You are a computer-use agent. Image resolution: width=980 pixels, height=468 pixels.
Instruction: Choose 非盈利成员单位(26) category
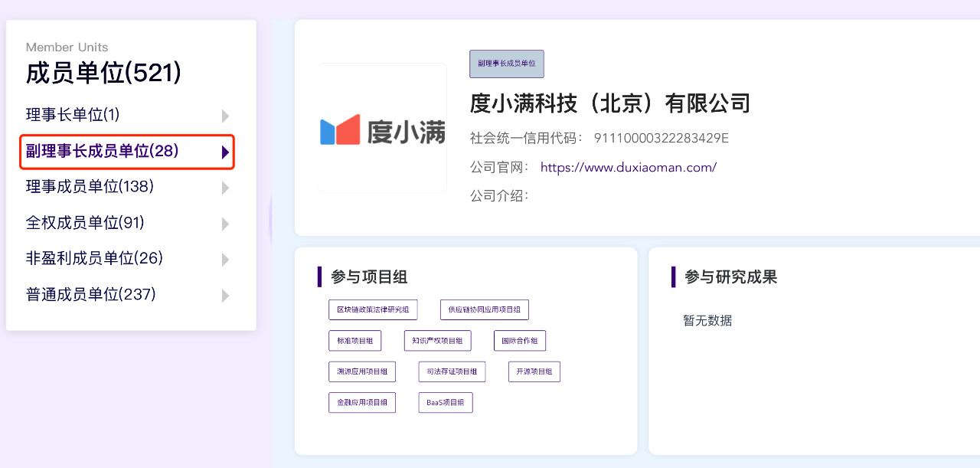pyautogui.click(x=95, y=258)
